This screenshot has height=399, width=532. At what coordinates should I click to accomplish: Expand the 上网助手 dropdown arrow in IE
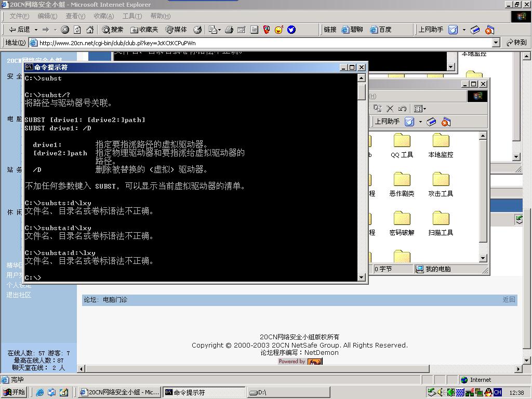click(x=464, y=30)
